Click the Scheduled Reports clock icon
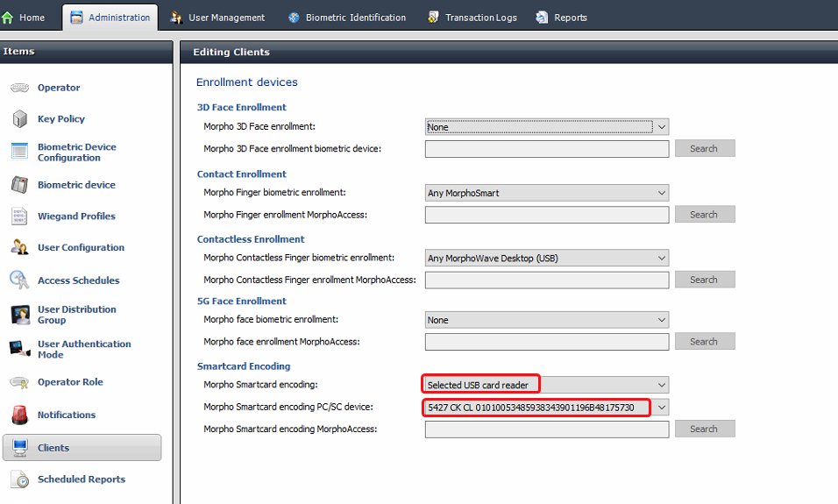This screenshot has width=838, height=504. tap(20, 479)
